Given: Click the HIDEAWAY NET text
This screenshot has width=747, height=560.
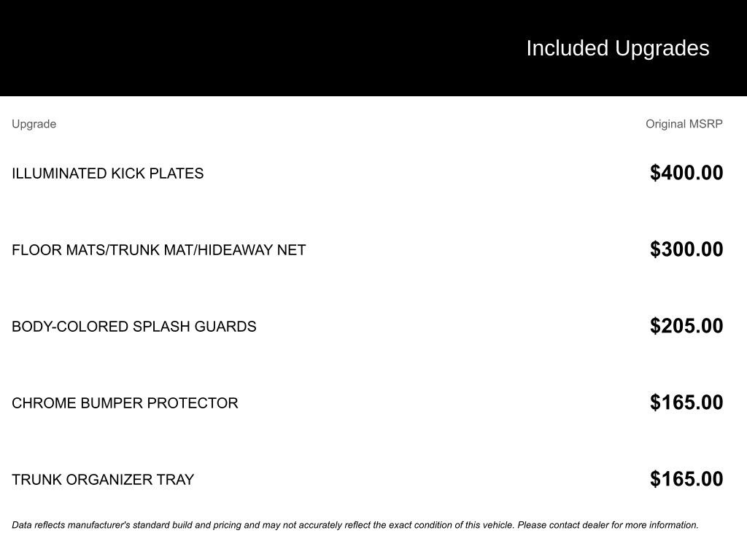Looking at the screenshot, I should click(x=252, y=250).
